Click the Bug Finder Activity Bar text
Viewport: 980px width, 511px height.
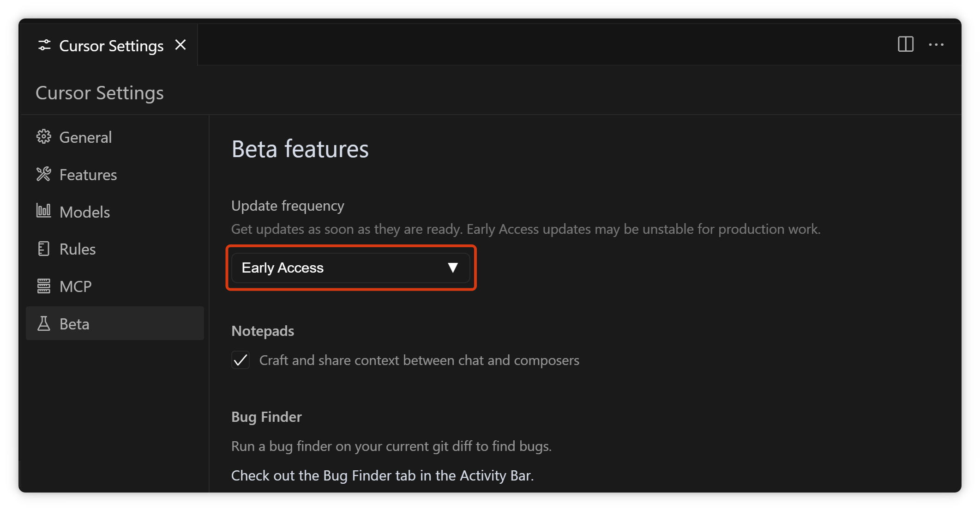(382, 475)
